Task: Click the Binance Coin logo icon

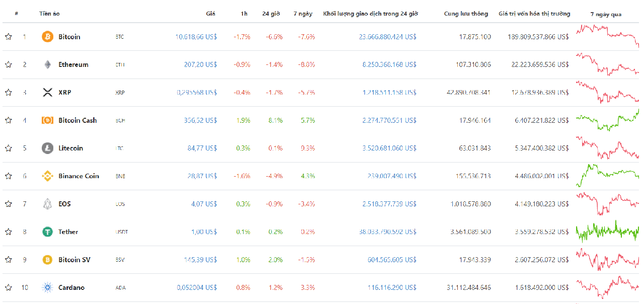Action: tap(47, 176)
